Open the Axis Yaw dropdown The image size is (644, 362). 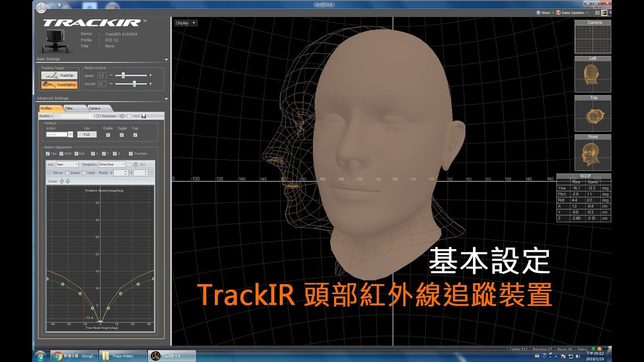67,164
